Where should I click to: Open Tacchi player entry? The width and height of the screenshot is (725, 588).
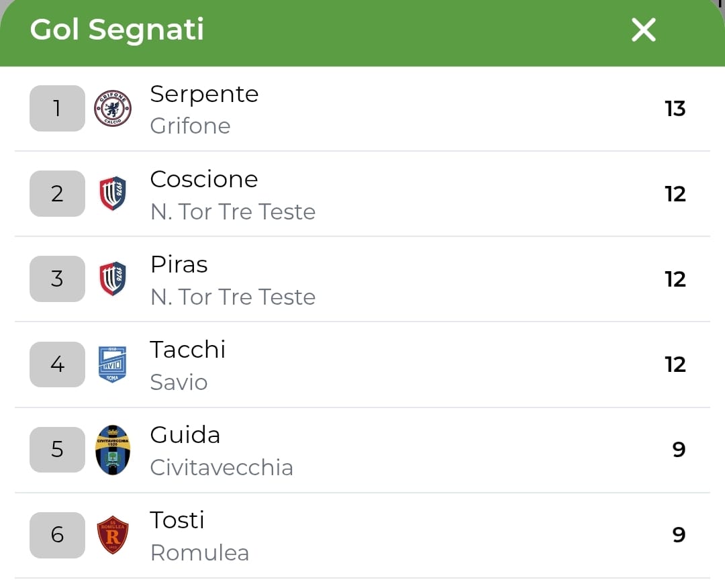188,350
